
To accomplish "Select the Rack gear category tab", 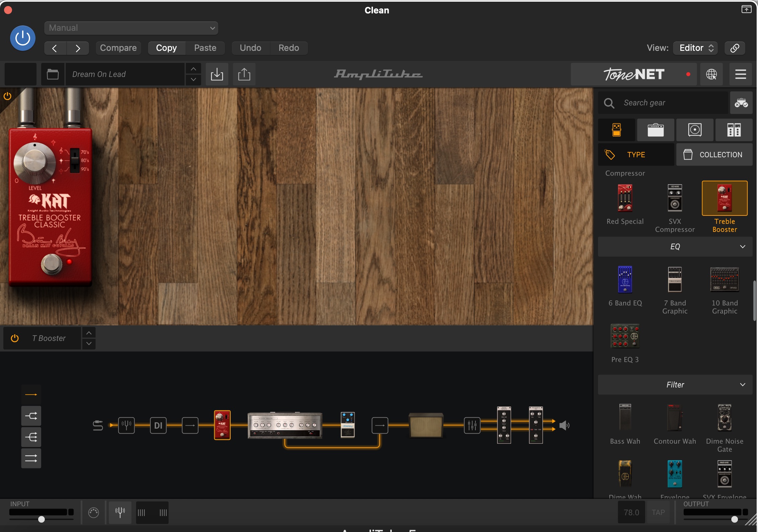I will pyautogui.click(x=734, y=130).
